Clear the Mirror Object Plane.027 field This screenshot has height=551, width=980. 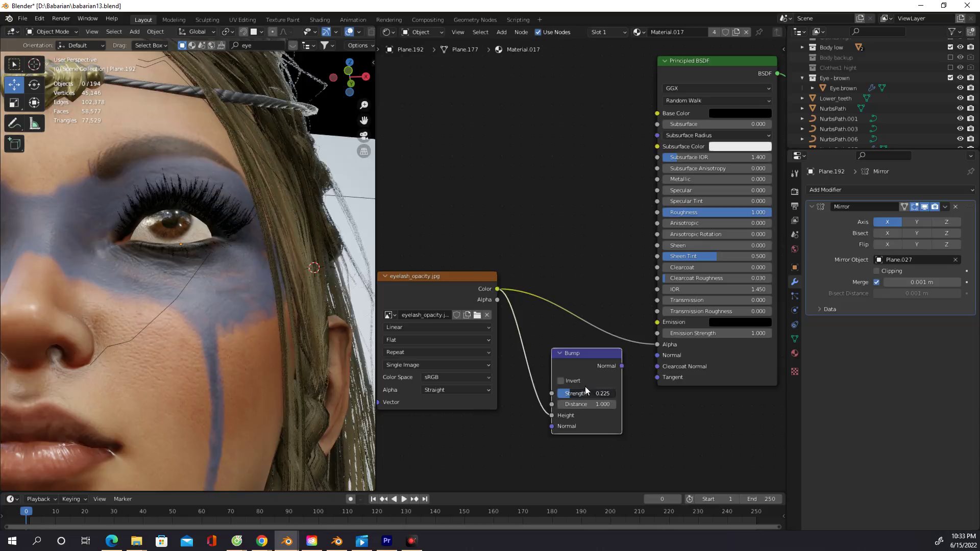955,260
